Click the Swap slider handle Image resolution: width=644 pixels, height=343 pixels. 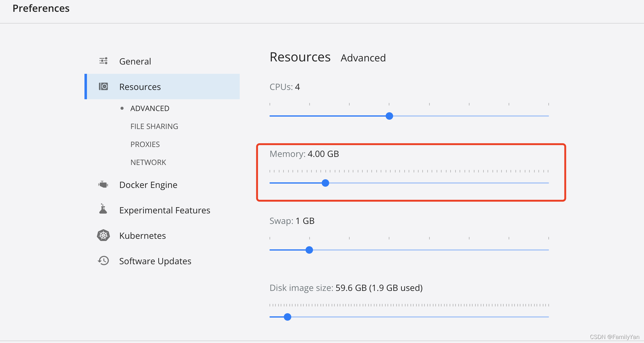[309, 250]
